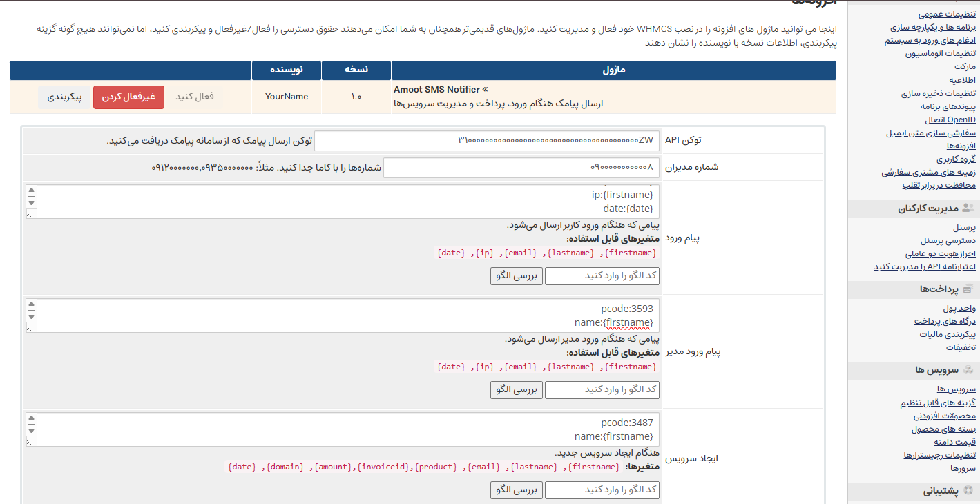Click the payments section icon in sidebar
This screenshot has width=980, height=504.
967,289
